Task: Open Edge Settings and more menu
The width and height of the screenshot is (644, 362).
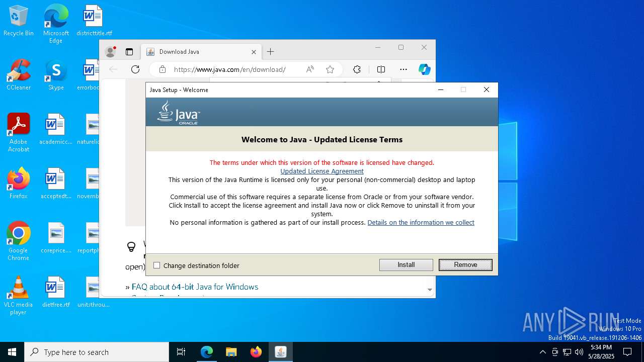Action: tap(404, 69)
